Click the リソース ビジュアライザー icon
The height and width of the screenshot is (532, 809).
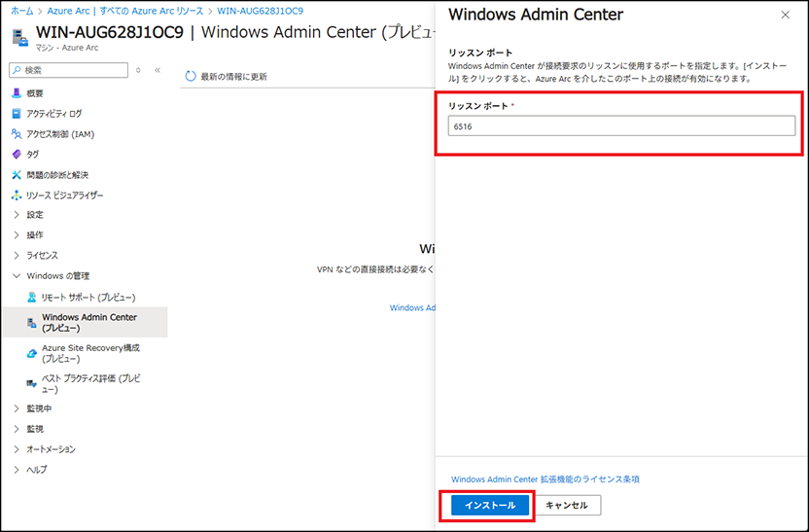tap(17, 195)
